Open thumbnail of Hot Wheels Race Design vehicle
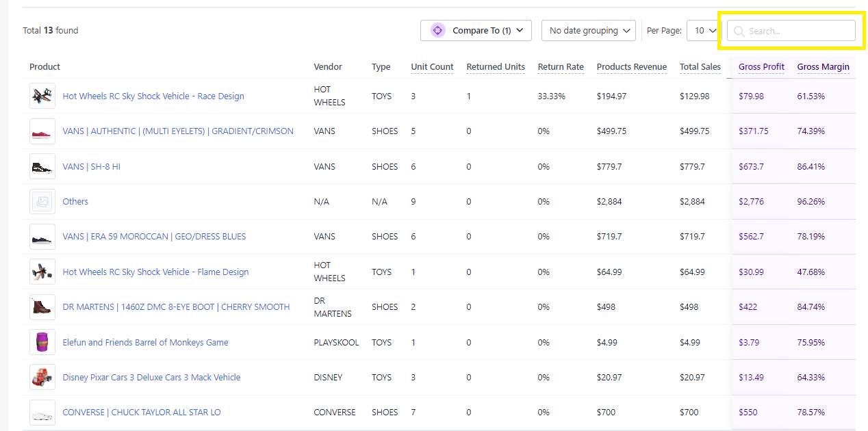Screen dimensions: 868x431 coord(42,96)
